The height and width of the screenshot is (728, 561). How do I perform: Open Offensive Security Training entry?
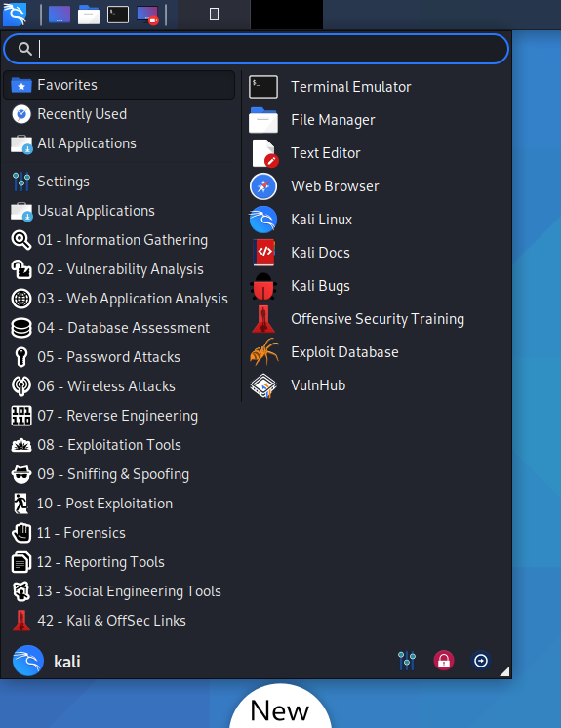pyautogui.click(x=377, y=319)
